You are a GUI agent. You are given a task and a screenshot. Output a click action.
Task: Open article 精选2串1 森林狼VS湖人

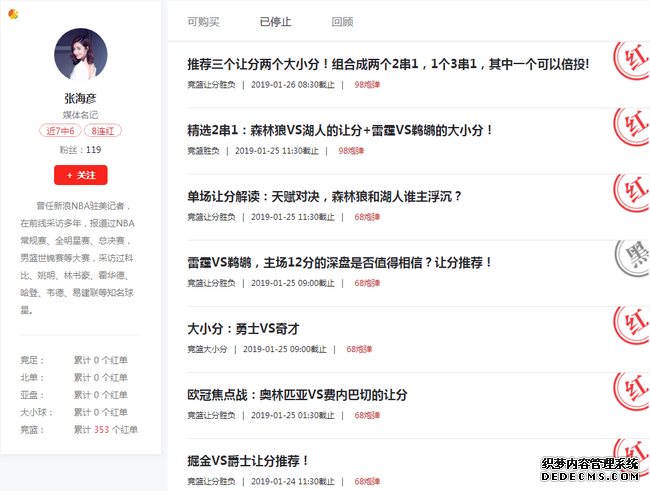click(340, 130)
